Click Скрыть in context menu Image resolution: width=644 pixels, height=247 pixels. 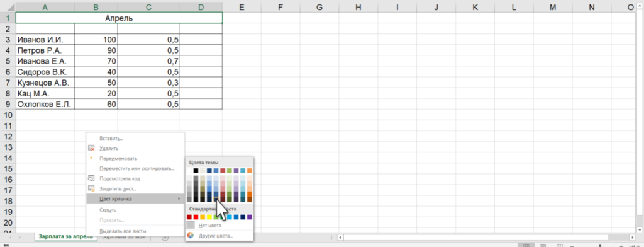[x=108, y=210]
